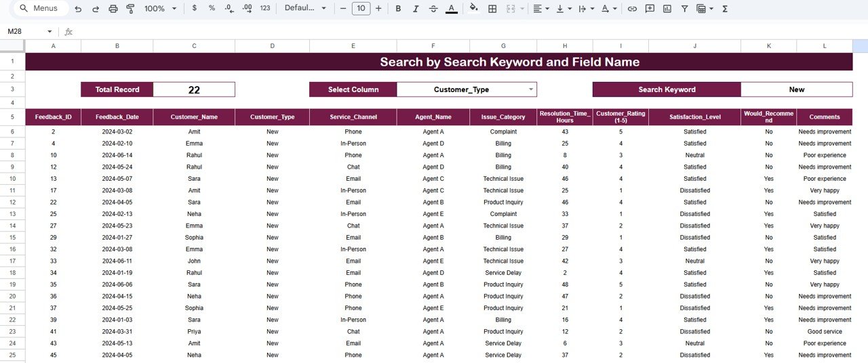
Task: Open the Borders tool
Action: (x=492, y=9)
